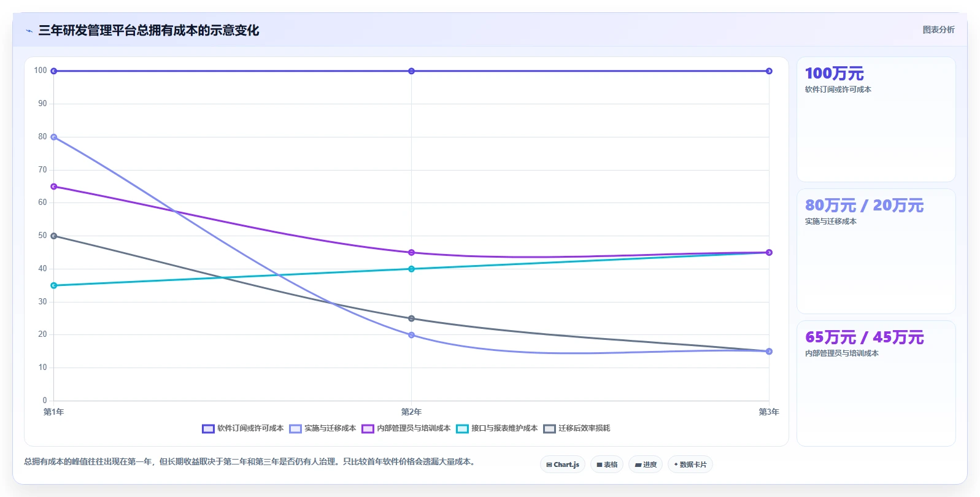
Task: Click the 80万元 / 20万元 card value
Action: click(864, 206)
